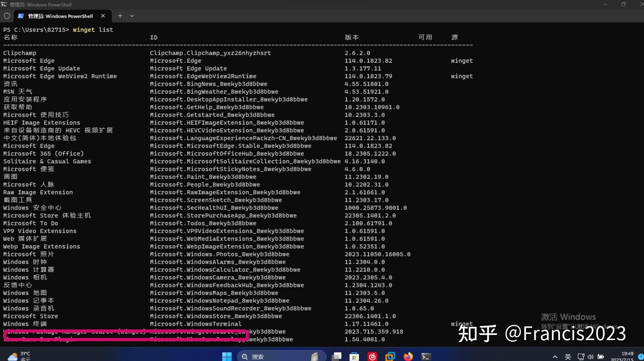The image size is (644, 361).
Task: Click the 版本 column header
Action: (352, 37)
